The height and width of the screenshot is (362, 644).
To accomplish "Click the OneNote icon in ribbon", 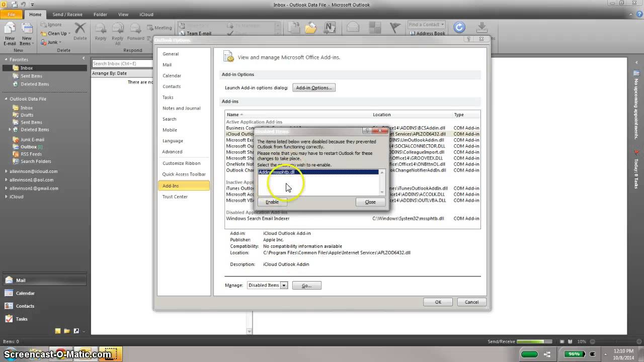I will 330,28.
